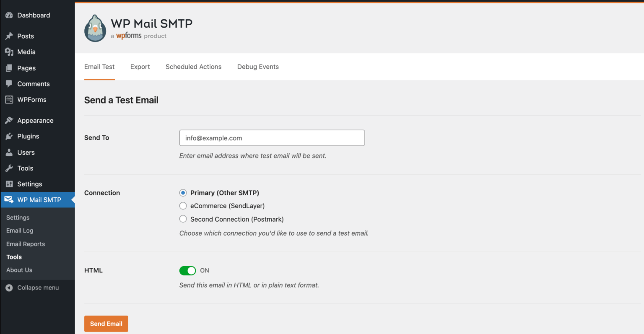The height and width of the screenshot is (334, 644).
Task: Open the Settings icon in the sidebar
Action: click(9, 184)
